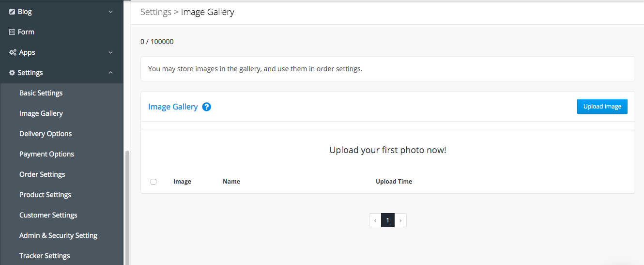Select page 1 in pagination
644x265 pixels.
click(x=388, y=220)
